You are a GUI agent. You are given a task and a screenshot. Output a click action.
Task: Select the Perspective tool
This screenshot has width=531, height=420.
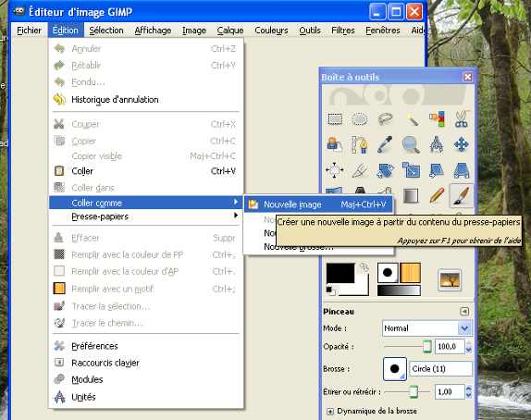[462, 170]
